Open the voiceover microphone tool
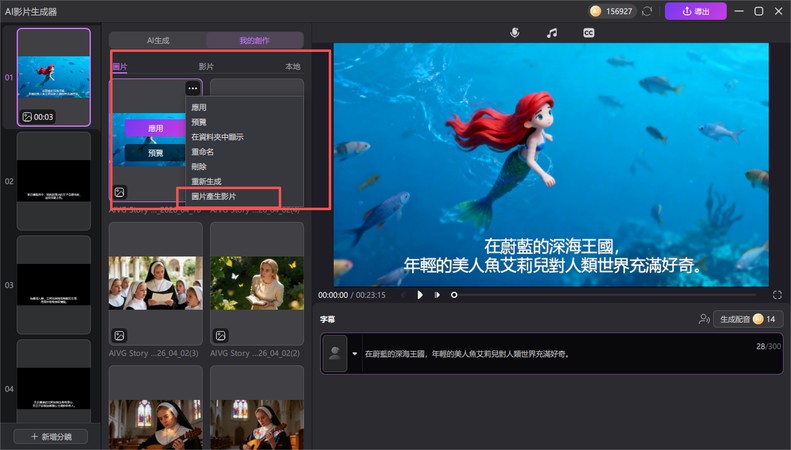This screenshot has height=450, width=791. (515, 33)
